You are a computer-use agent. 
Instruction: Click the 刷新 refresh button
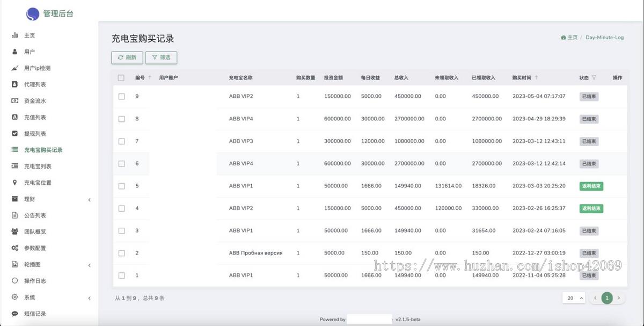point(127,57)
